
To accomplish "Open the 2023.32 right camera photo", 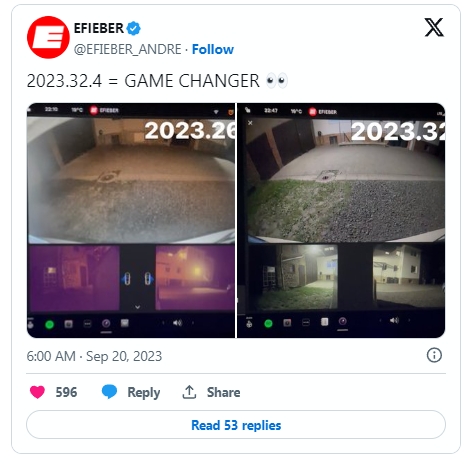I will (341, 220).
